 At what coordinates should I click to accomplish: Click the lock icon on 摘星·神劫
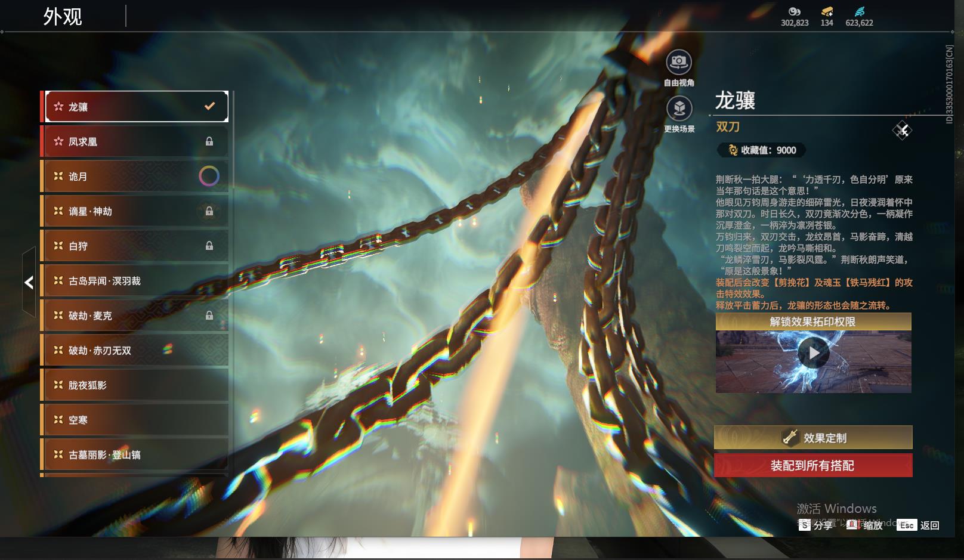(x=209, y=211)
